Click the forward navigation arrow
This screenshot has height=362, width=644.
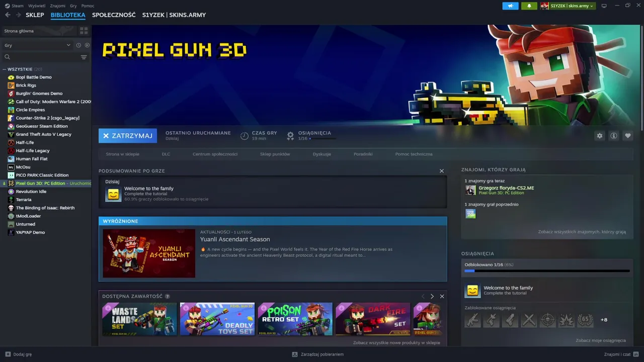pos(18,15)
